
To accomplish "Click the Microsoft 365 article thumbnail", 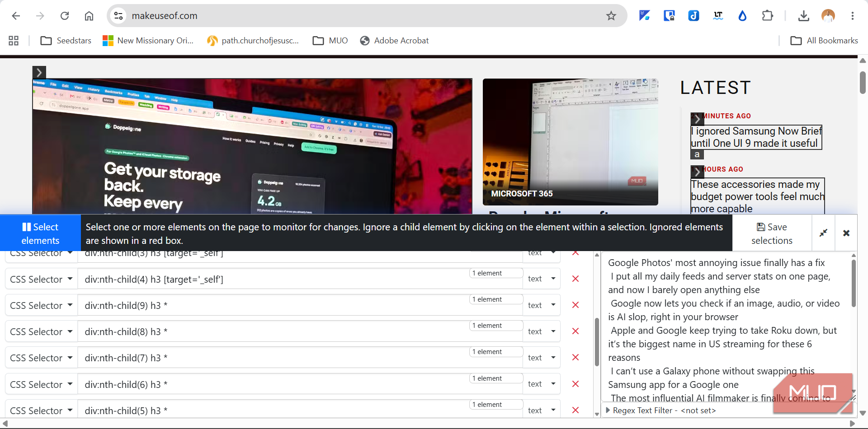I will (x=571, y=142).
